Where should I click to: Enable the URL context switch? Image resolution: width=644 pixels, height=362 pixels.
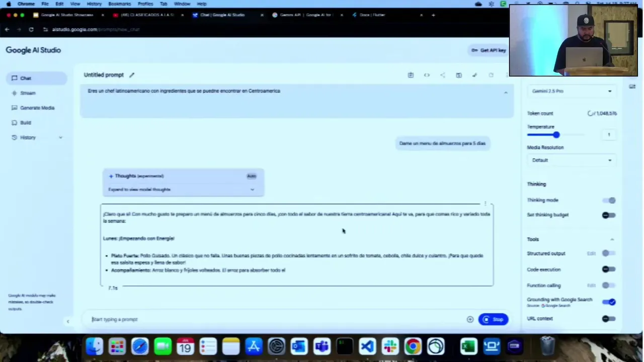[x=609, y=319]
